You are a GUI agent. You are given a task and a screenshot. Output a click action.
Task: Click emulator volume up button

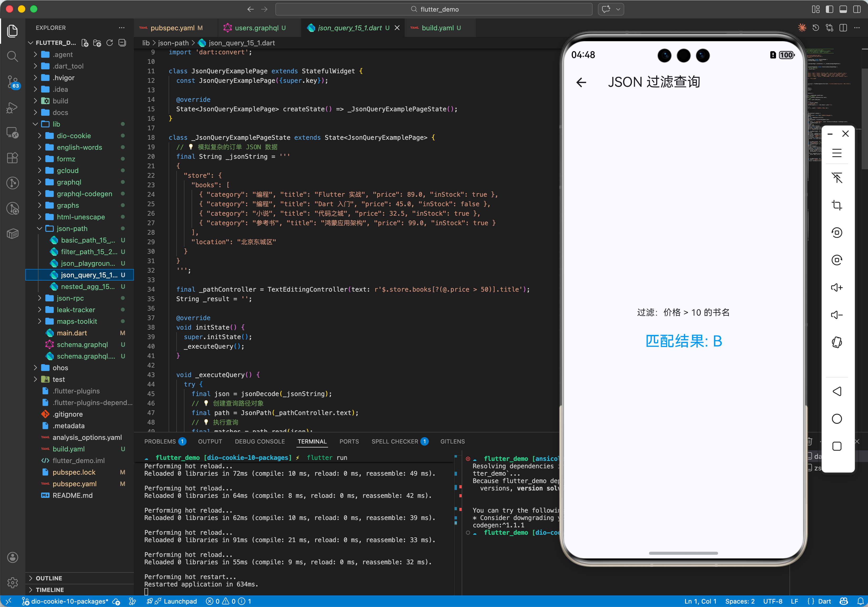(837, 288)
